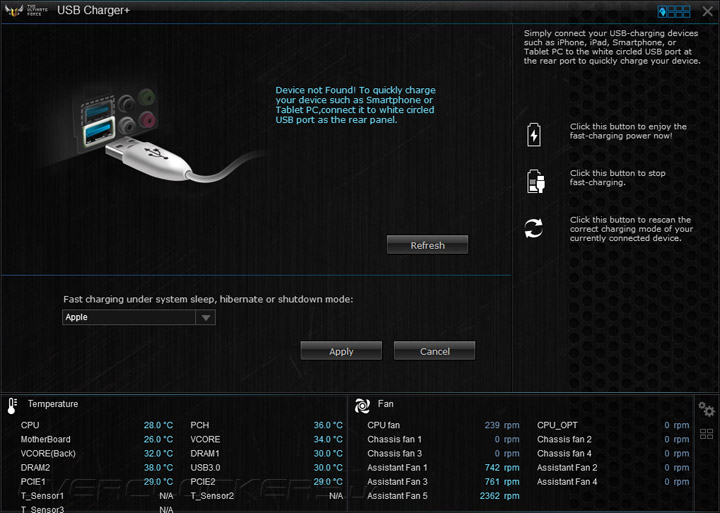Click the MotherBoard temperature 26.0 °C
This screenshot has height=513, width=720.
coord(158,440)
